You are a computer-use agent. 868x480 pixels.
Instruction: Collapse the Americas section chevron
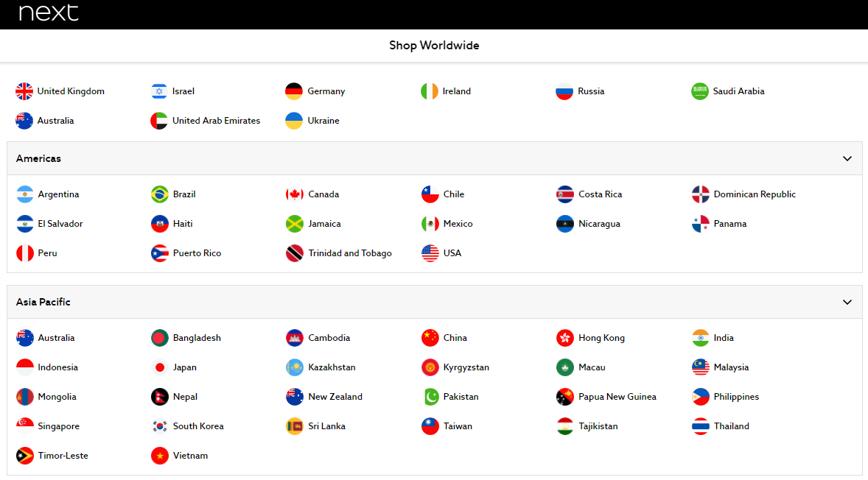[847, 159]
